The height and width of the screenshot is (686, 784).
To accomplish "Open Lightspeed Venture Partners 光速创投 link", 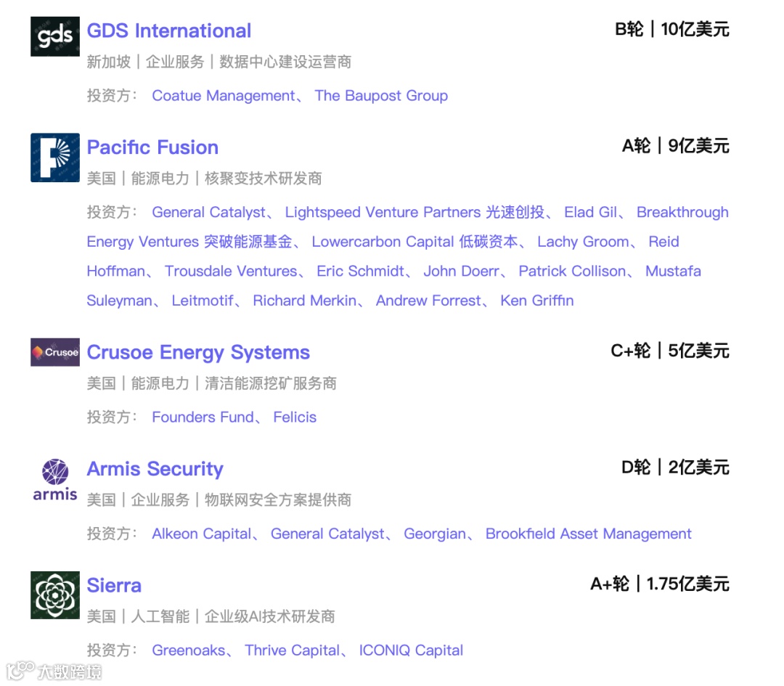I will (415, 212).
